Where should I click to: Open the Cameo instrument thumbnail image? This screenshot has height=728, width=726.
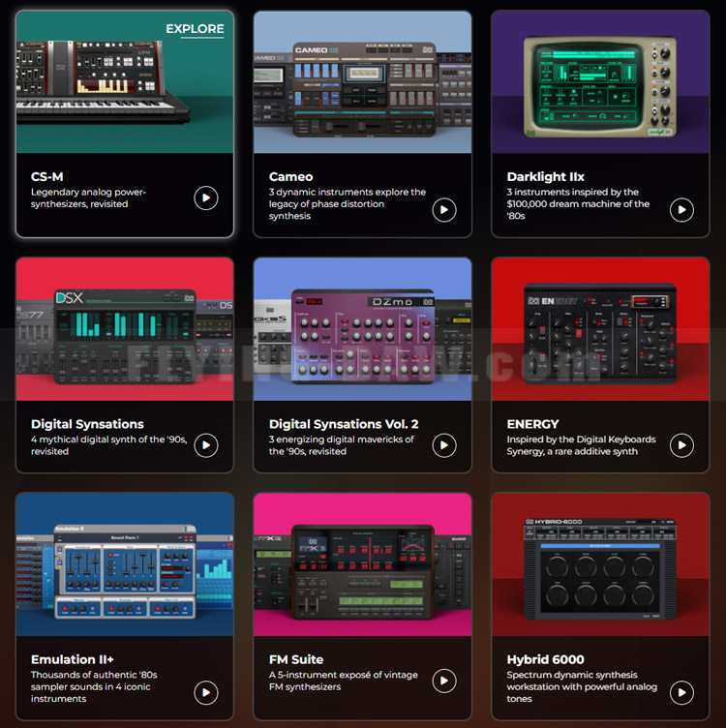[x=363, y=82]
